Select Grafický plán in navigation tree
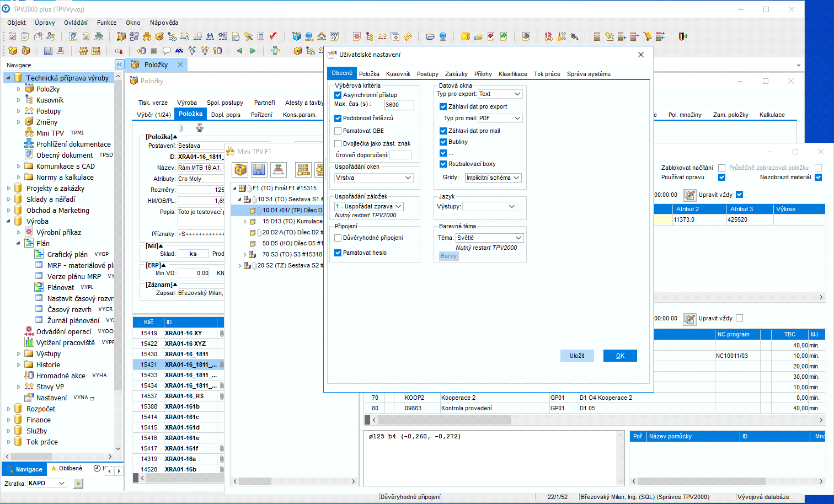834x504 pixels. tap(67, 254)
